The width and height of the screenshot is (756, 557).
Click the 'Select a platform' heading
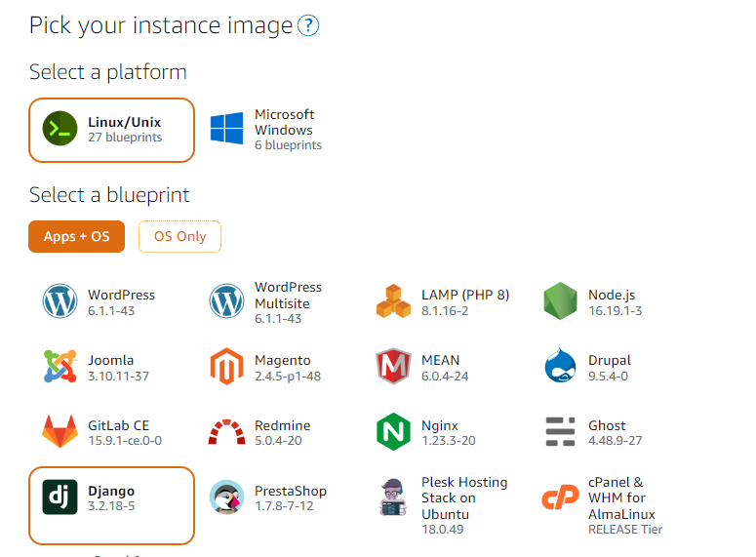pos(108,72)
